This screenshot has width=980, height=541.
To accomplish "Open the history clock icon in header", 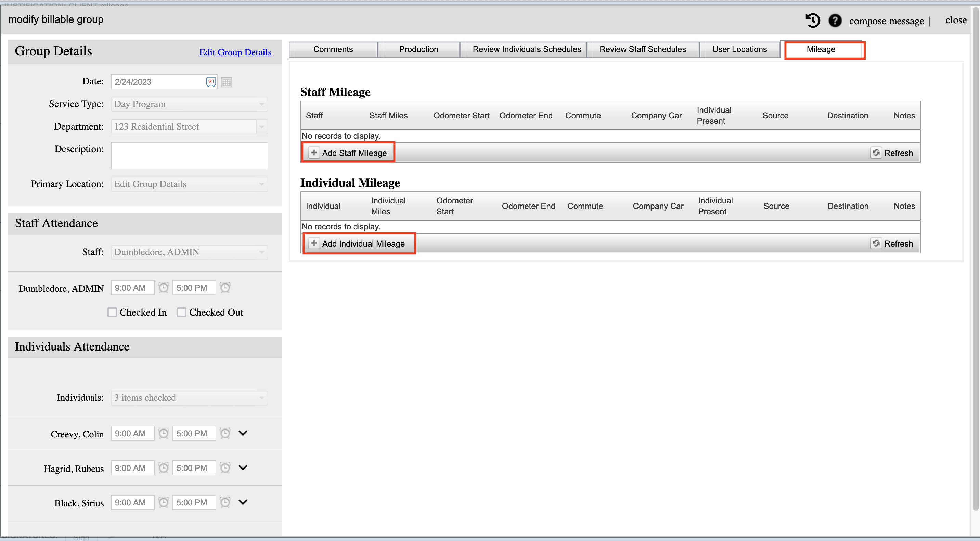I will [x=813, y=20].
